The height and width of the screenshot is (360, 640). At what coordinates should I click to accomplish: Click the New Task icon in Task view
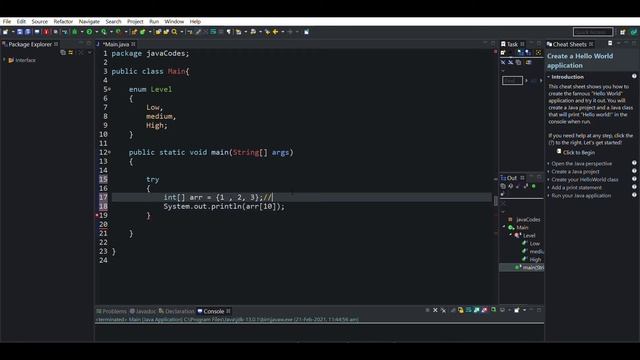point(503,53)
